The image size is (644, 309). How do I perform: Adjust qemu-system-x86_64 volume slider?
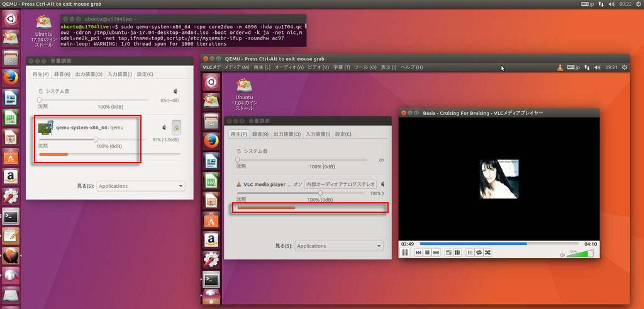[93, 139]
